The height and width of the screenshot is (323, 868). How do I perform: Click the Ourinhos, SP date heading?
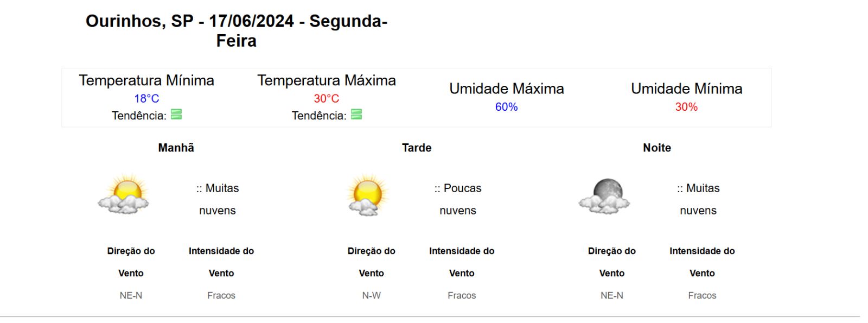[237, 31]
